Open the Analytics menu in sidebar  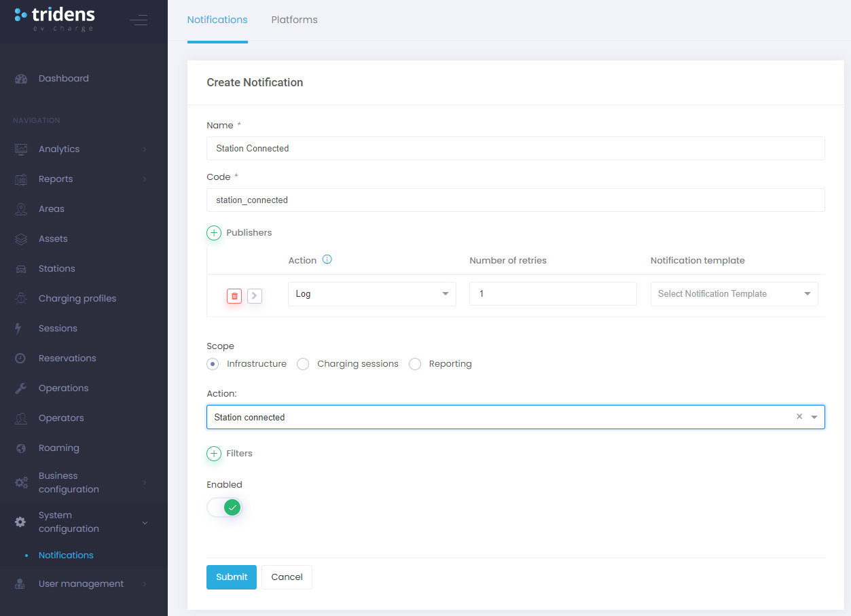tap(59, 149)
